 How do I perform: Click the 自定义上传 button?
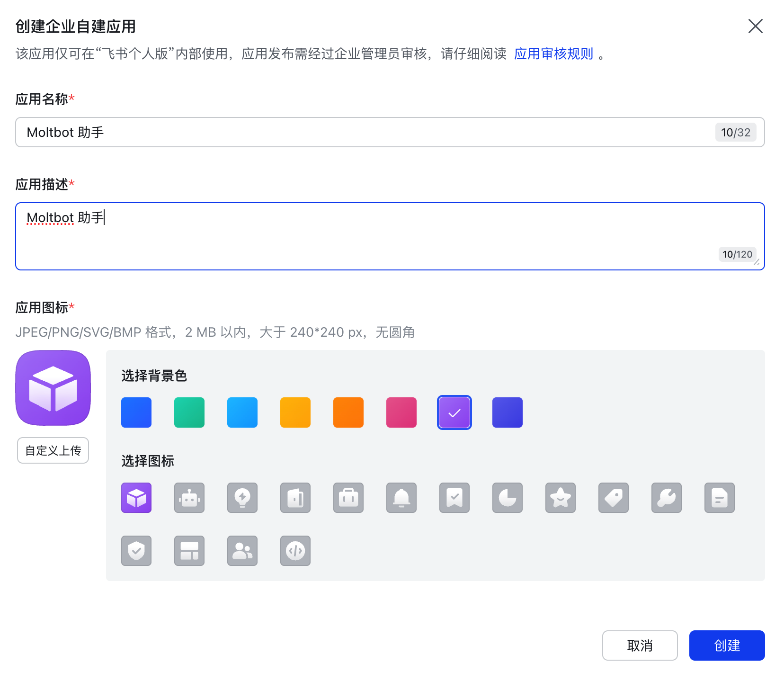[x=53, y=450]
